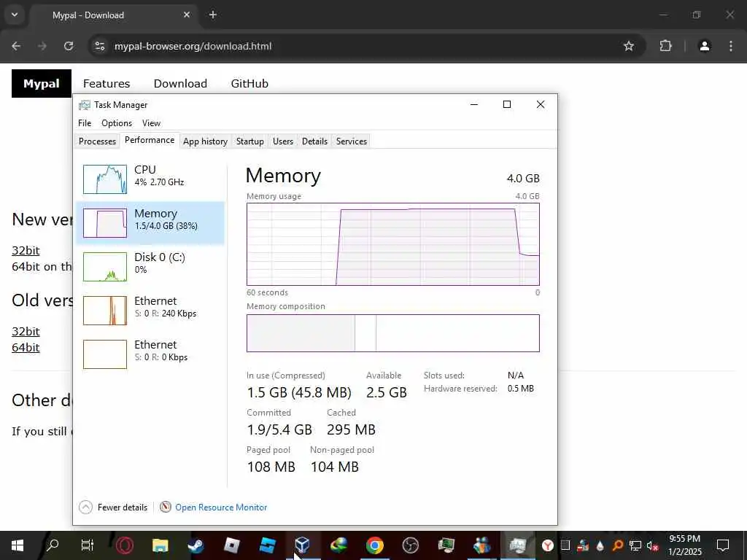Select Ethernet item showing 0 Kbps

click(x=150, y=354)
